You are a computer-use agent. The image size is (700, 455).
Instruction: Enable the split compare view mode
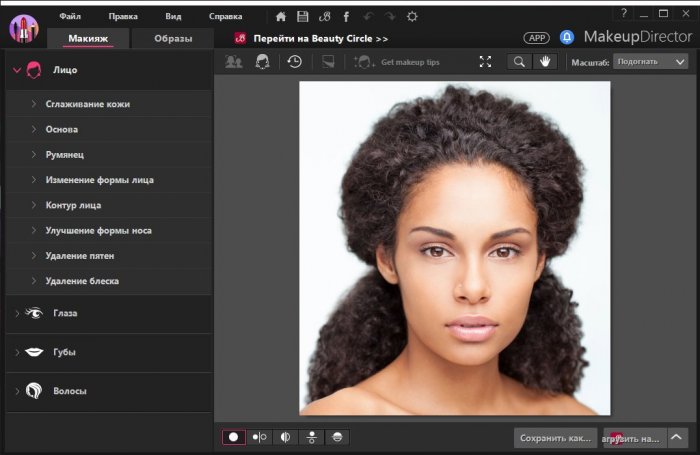coord(286,437)
